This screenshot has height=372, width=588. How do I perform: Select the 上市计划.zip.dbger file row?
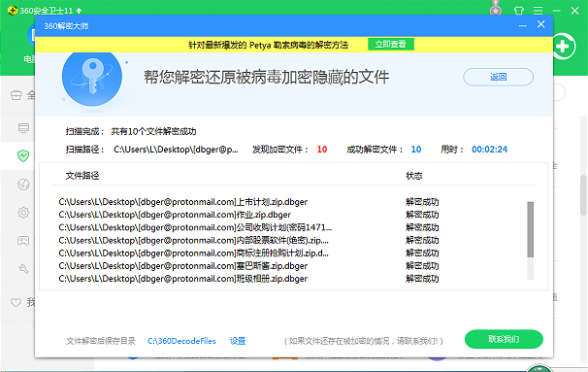(x=248, y=202)
